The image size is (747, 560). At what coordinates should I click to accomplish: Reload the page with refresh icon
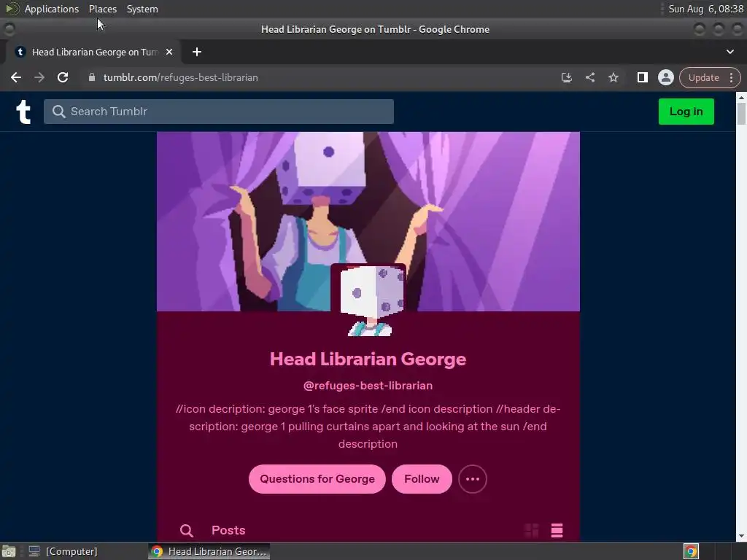(63, 77)
